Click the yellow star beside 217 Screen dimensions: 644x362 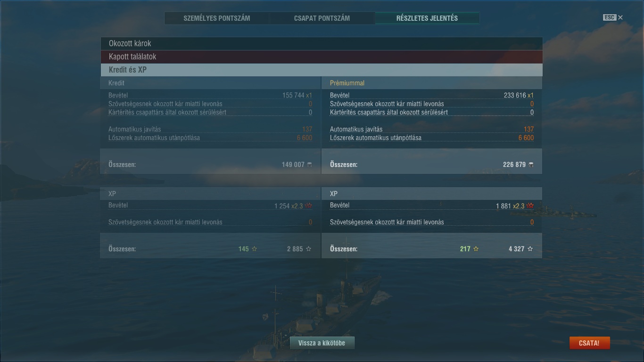476,248
